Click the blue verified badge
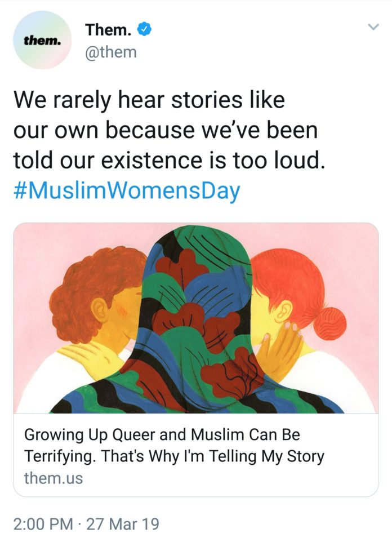392x542 pixels. click(145, 30)
